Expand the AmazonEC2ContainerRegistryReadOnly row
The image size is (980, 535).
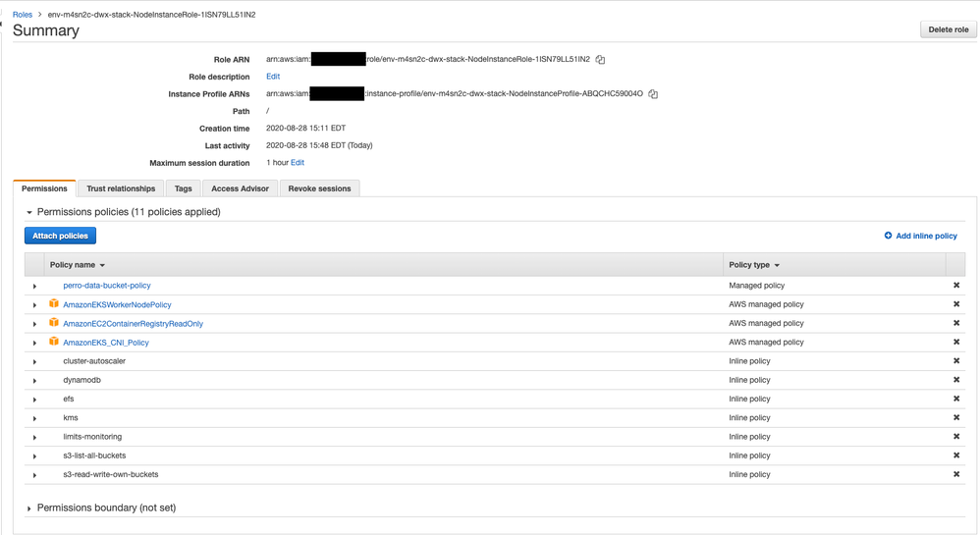(35, 324)
